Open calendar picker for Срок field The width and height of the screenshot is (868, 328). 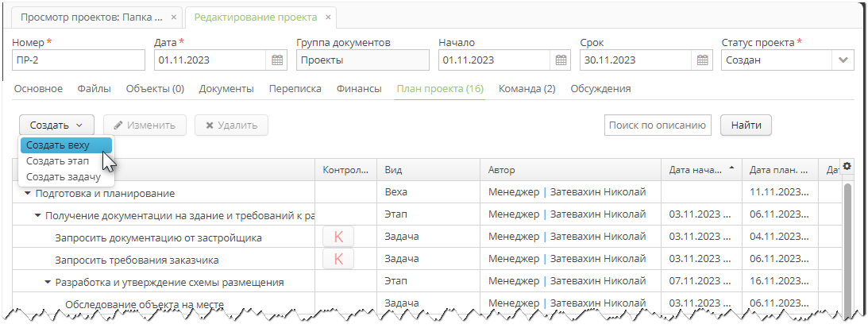click(702, 60)
